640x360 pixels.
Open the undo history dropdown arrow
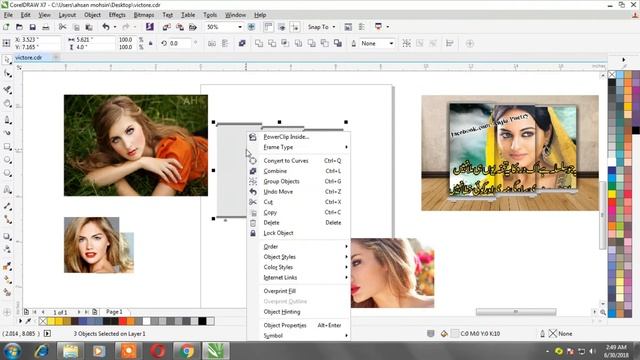tap(115, 27)
